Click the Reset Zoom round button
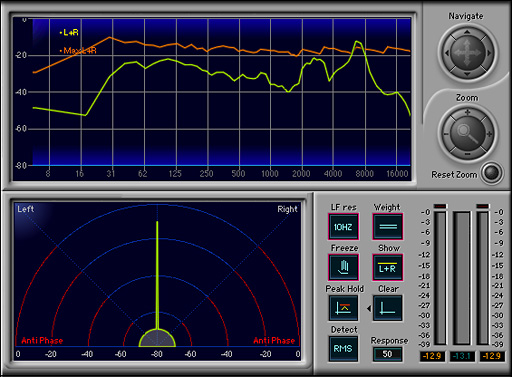Viewport: 512px width, 377px height. pos(492,173)
